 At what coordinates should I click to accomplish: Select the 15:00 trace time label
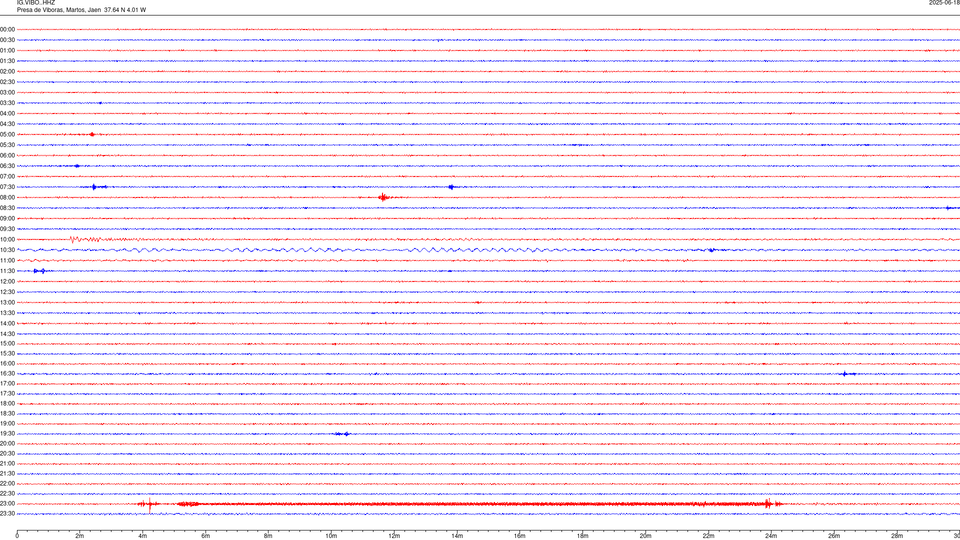[7, 343]
